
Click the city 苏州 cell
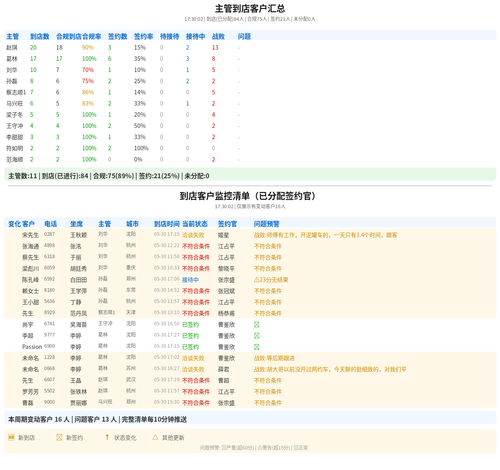131,368
